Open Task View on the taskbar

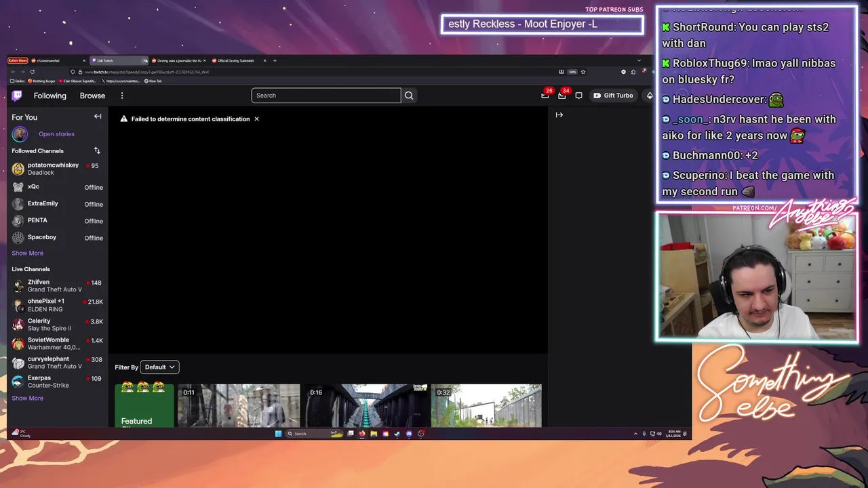click(x=350, y=434)
